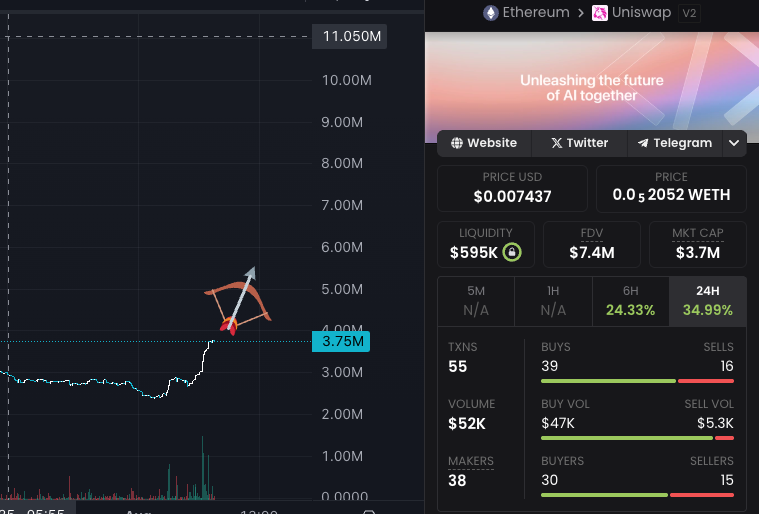Click the locked liquidity padlock icon
The height and width of the screenshot is (514, 759).
[512, 252]
